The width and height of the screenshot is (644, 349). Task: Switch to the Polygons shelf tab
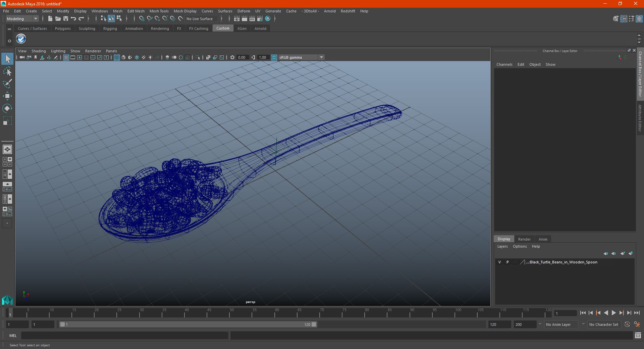tap(63, 29)
